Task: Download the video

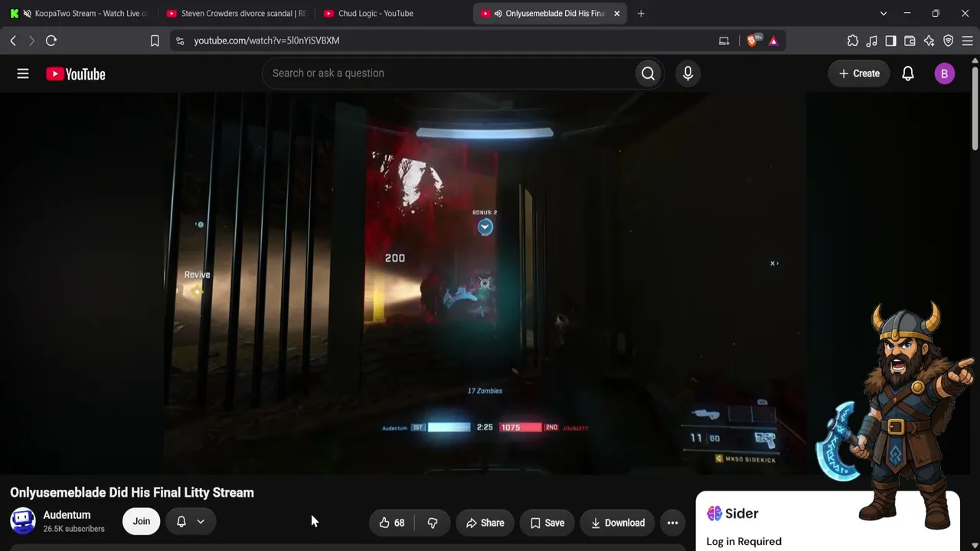Action: pos(617,523)
